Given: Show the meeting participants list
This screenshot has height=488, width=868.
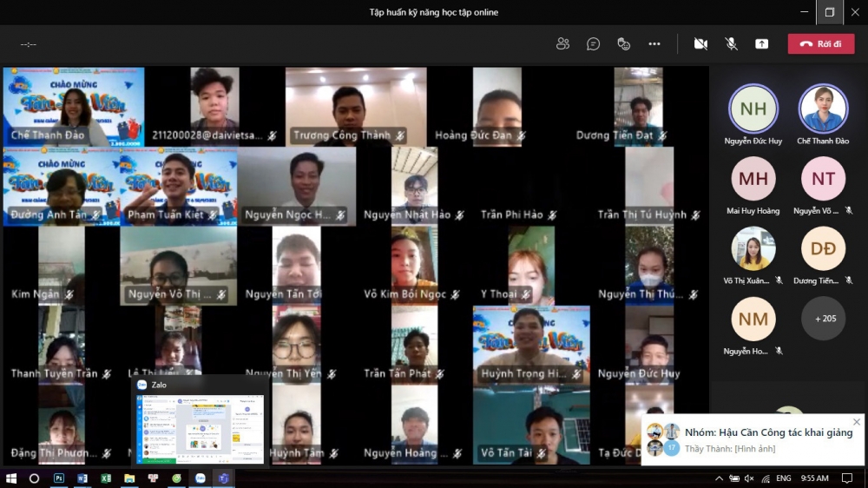Looking at the screenshot, I should (x=563, y=44).
